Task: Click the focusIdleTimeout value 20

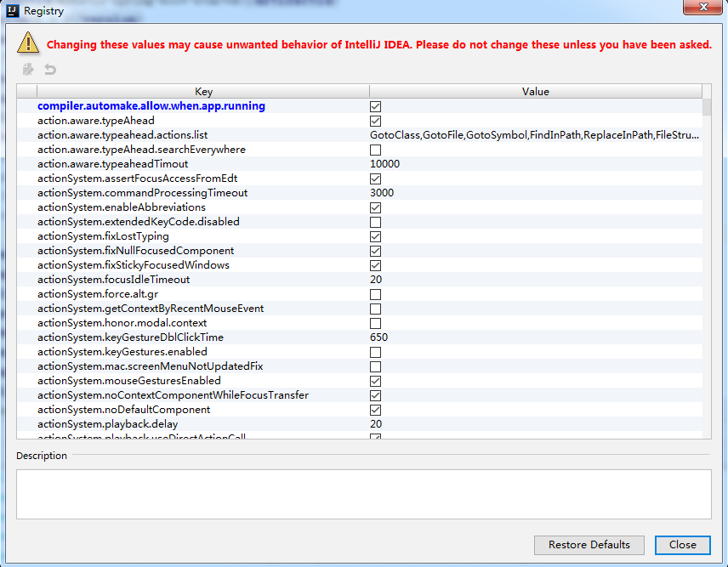Action: pyautogui.click(x=376, y=280)
